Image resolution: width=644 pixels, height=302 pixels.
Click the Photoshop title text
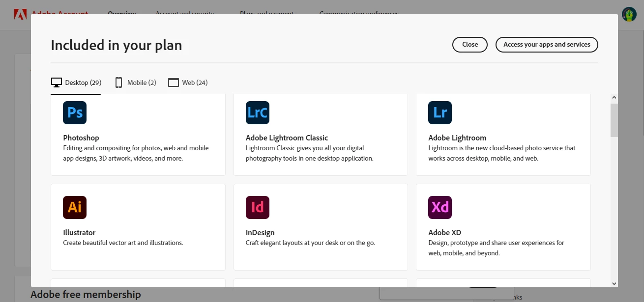click(81, 138)
